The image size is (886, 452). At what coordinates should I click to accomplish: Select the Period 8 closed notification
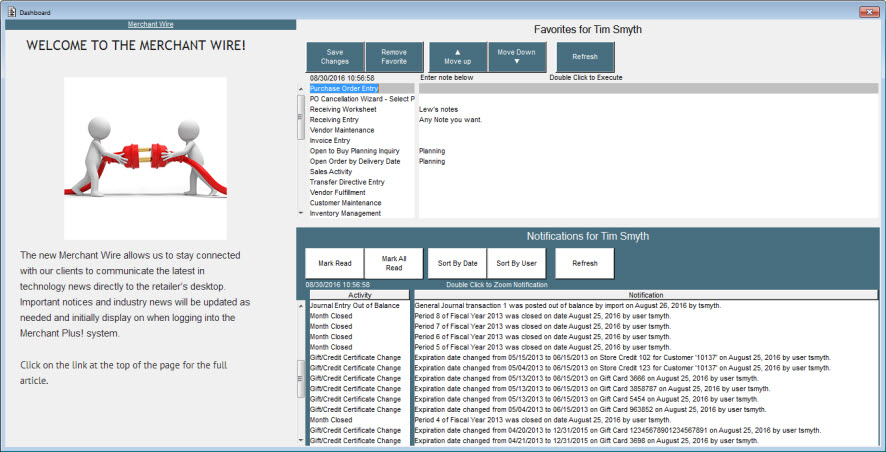[543, 316]
